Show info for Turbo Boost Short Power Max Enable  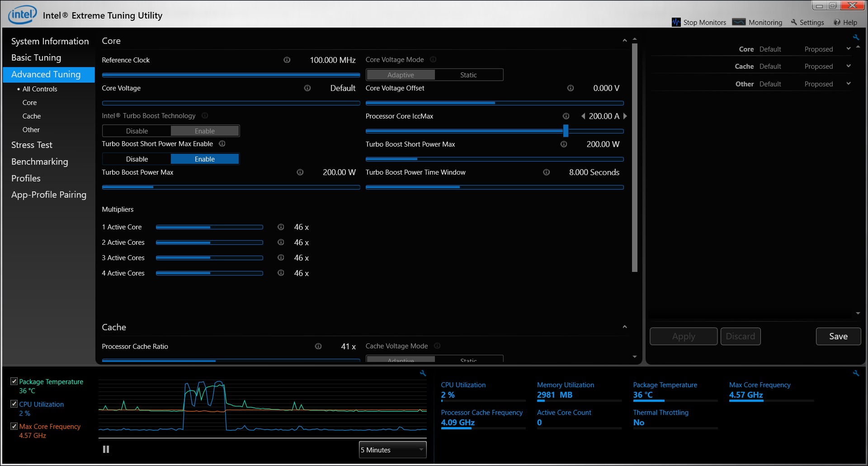click(x=222, y=143)
